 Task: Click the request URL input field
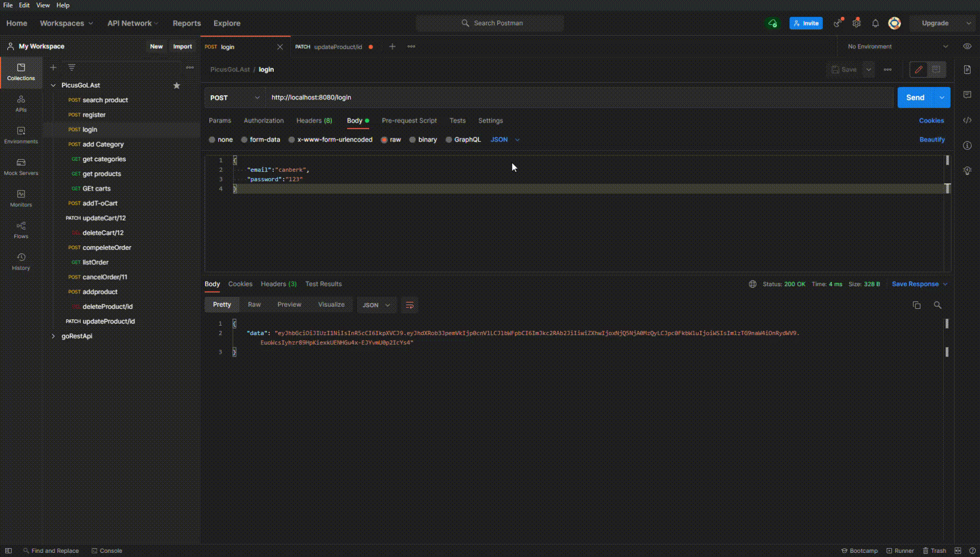click(x=580, y=98)
